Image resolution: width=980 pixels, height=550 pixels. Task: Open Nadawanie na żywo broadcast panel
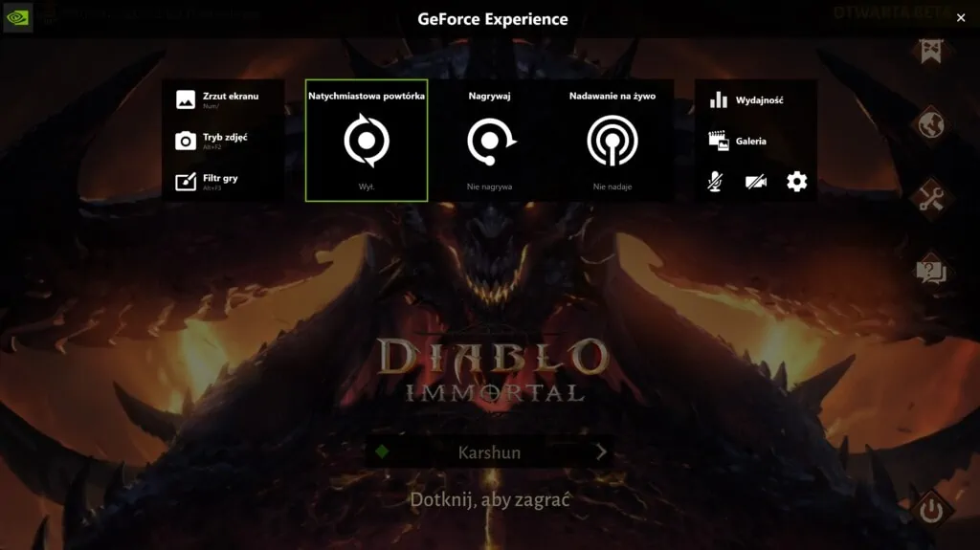coord(612,140)
